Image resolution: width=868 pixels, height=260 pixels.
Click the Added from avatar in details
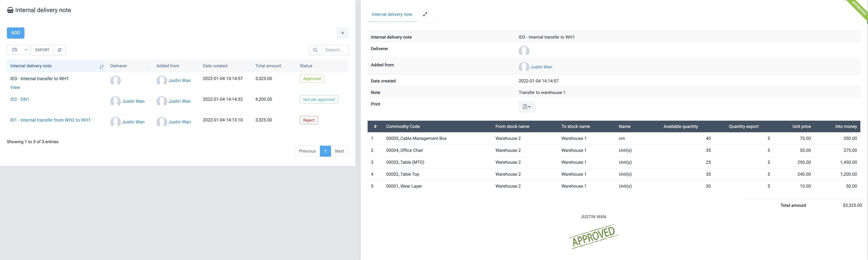524,67
